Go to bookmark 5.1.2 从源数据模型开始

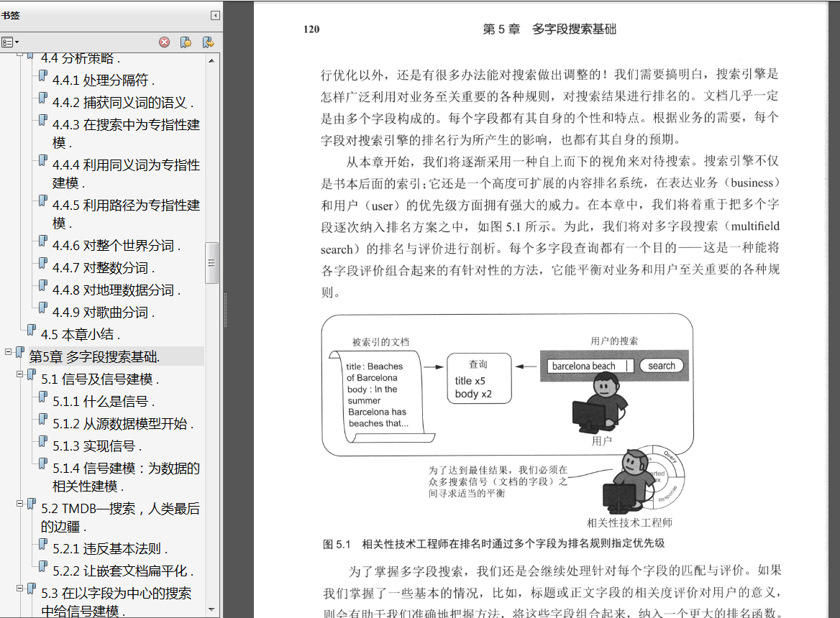(123, 424)
